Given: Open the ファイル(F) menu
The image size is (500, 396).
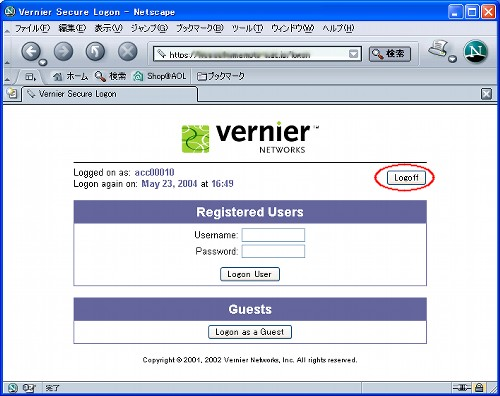Looking at the screenshot, I should coord(32,28).
